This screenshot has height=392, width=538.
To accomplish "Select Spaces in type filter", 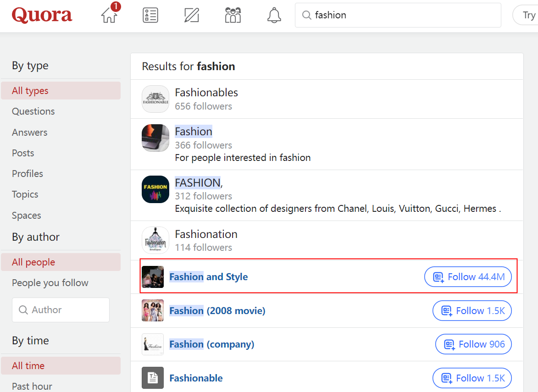I will (27, 215).
